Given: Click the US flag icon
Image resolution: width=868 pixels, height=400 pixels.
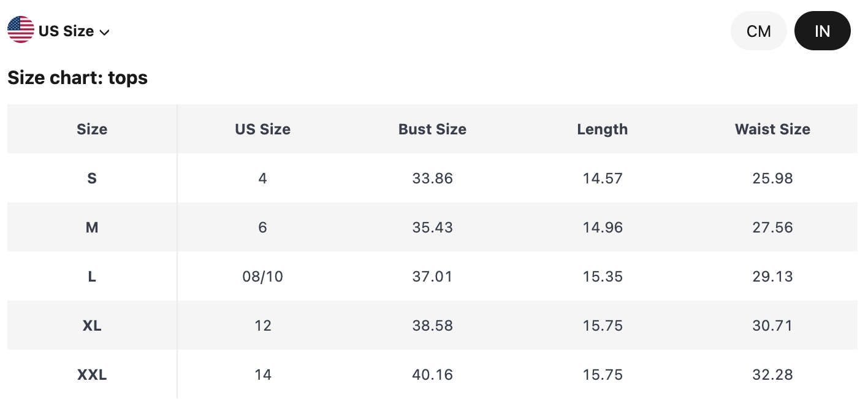Looking at the screenshot, I should point(21,30).
